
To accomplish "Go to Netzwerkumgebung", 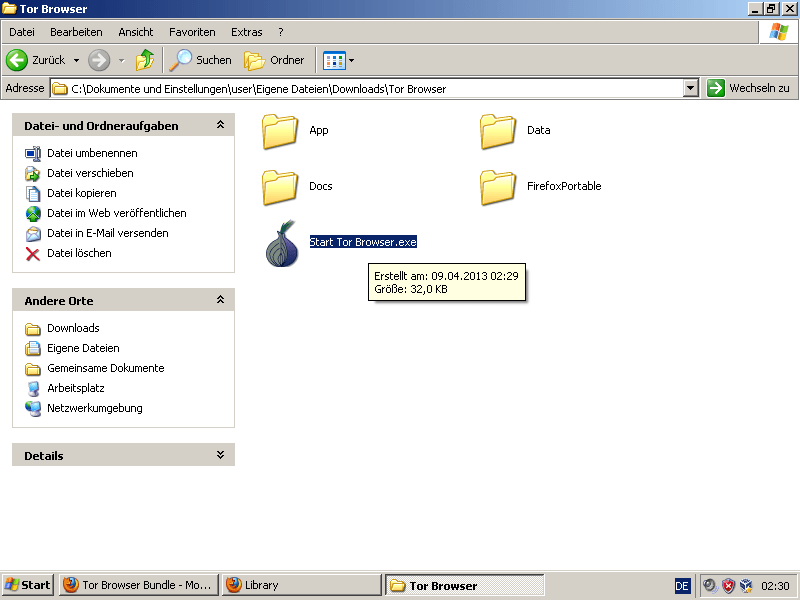I will pyautogui.click(x=94, y=408).
